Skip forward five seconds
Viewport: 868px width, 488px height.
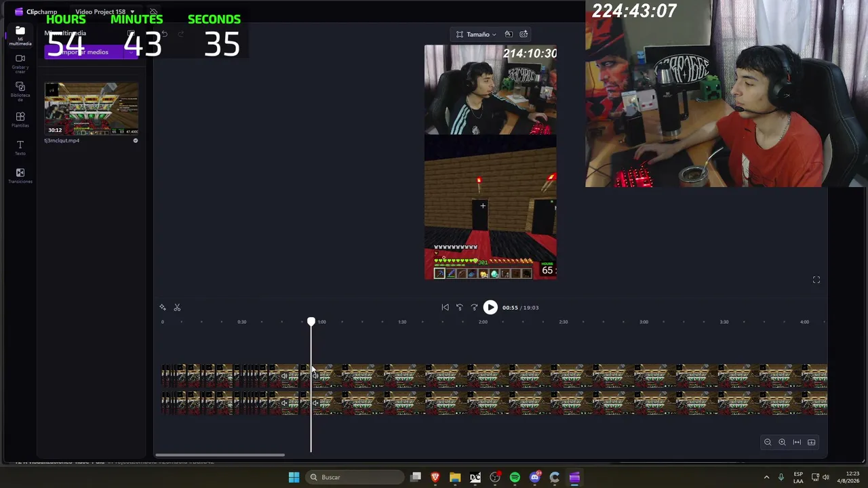point(474,308)
